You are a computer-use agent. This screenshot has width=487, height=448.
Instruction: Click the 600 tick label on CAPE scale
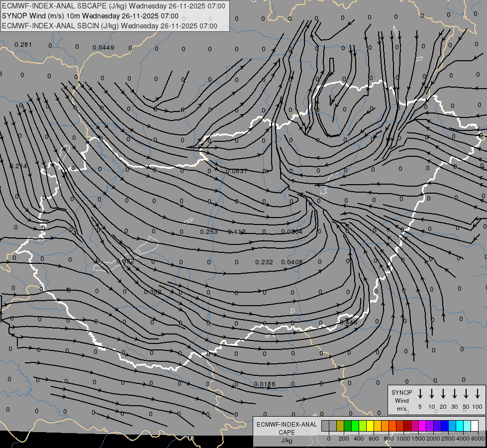pyautogui.click(x=374, y=439)
